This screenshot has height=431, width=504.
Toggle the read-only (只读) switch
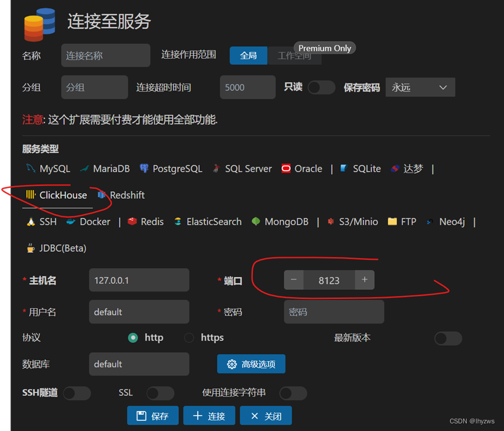point(321,87)
